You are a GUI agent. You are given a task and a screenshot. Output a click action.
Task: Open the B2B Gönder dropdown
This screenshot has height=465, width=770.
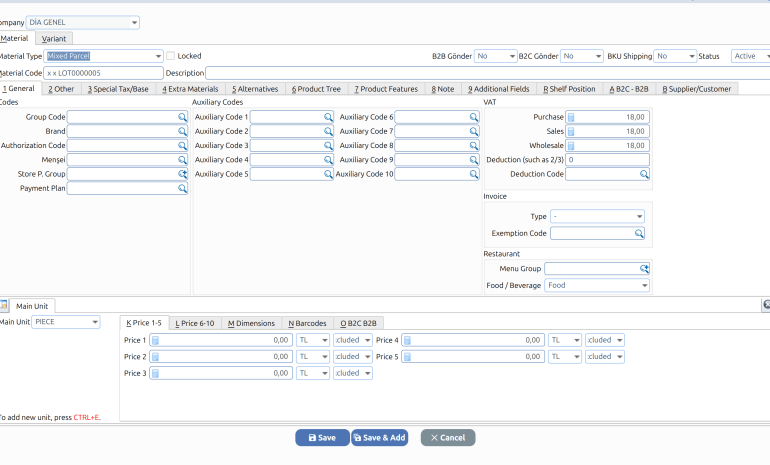[495, 56]
